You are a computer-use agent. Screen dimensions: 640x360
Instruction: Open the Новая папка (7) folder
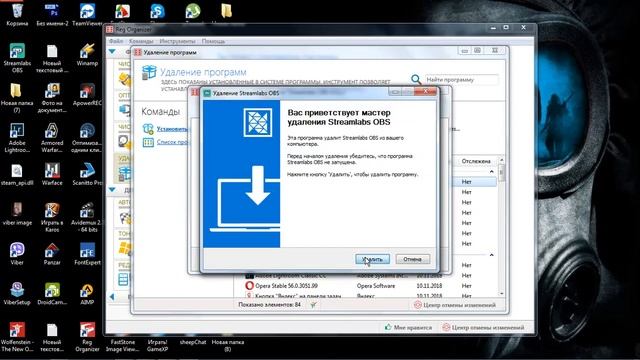click(x=17, y=97)
